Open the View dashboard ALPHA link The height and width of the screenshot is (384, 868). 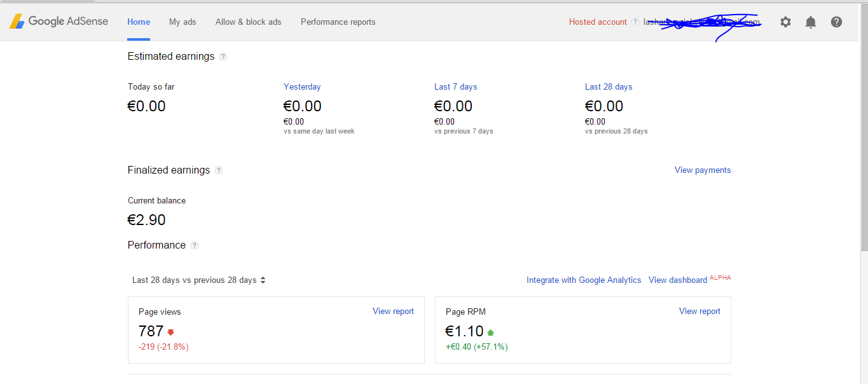[678, 280]
